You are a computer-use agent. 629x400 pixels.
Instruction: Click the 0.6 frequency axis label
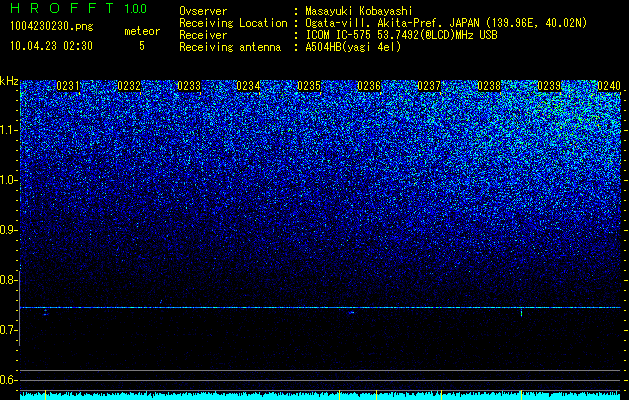(9, 380)
